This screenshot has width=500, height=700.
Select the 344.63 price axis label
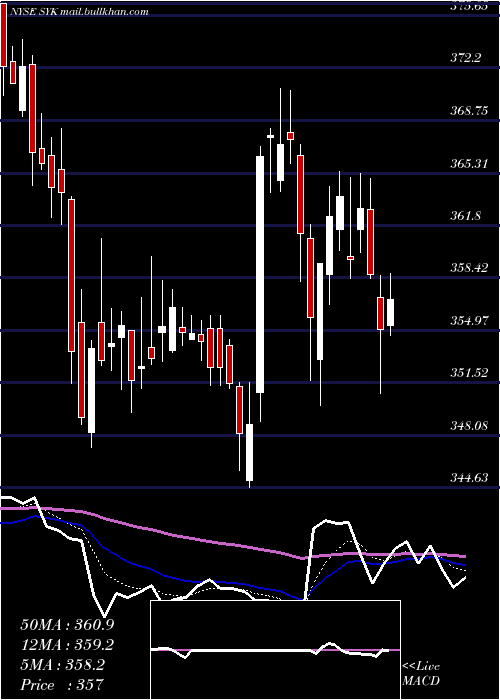tap(469, 478)
